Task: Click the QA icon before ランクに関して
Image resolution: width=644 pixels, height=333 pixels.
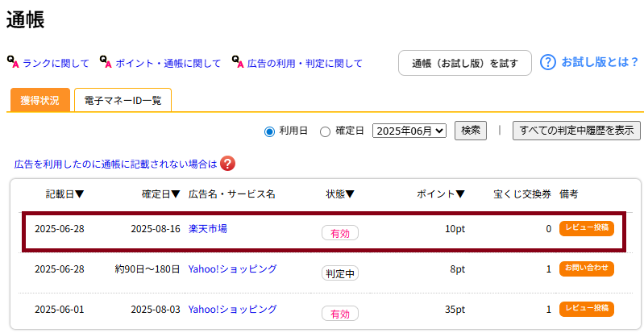Action: pyautogui.click(x=13, y=62)
